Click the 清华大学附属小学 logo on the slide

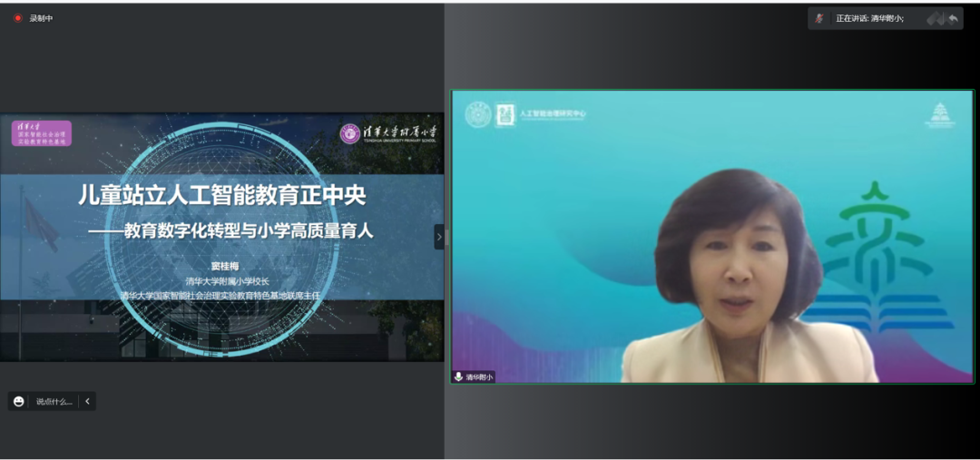coord(388,133)
